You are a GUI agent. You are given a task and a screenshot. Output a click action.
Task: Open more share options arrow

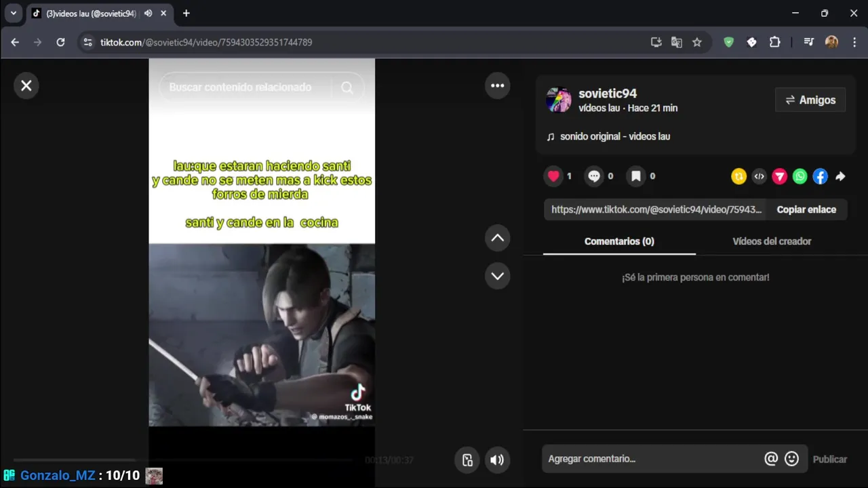click(x=840, y=176)
